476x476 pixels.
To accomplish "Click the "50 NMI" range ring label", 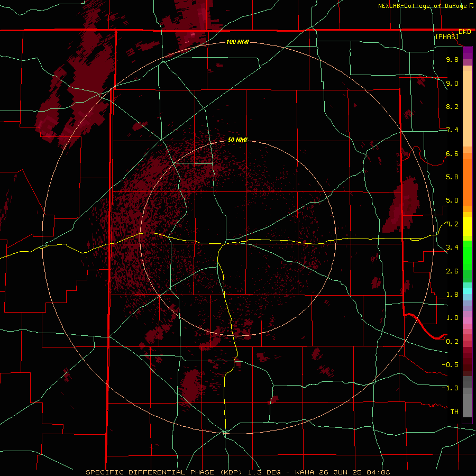I will (x=237, y=140).
